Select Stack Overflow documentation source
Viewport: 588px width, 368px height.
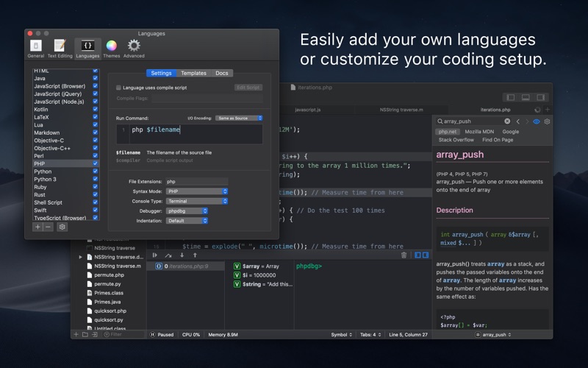(456, 140)
